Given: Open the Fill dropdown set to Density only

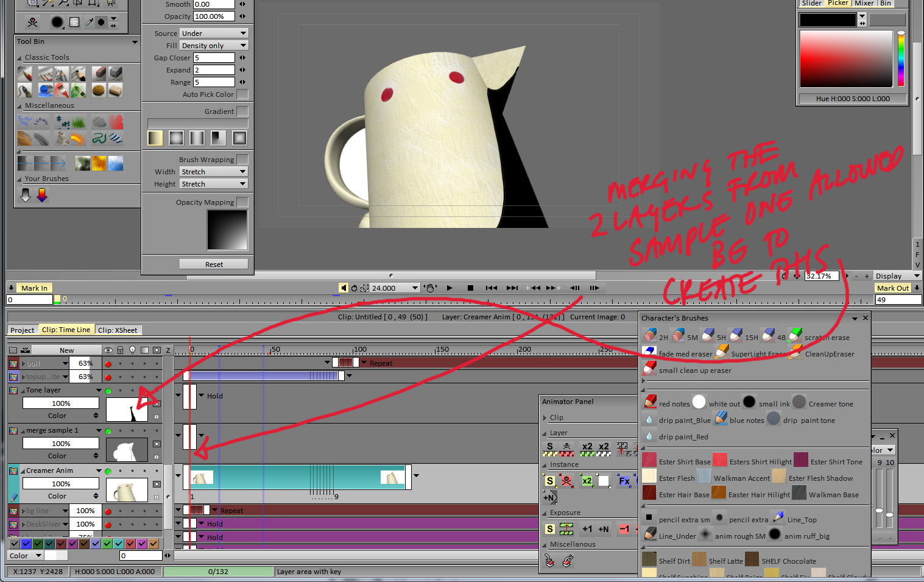Looking at the screenshot, I should (x=214, y=46).
